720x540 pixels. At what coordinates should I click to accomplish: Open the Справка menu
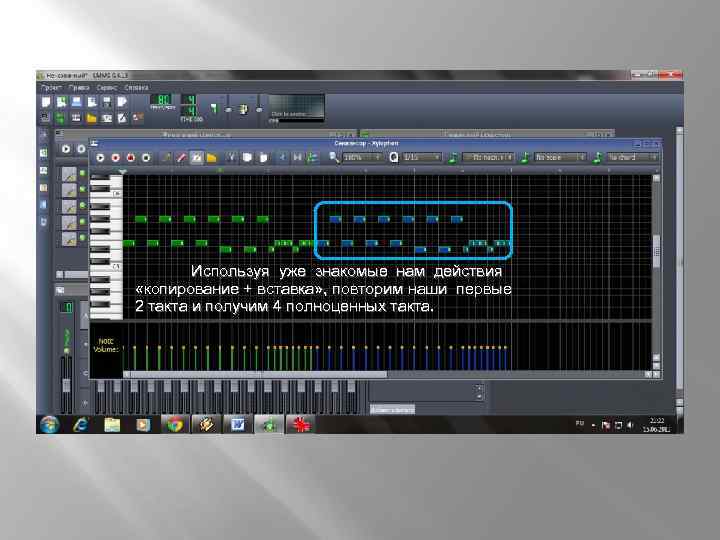click(136, 87)
